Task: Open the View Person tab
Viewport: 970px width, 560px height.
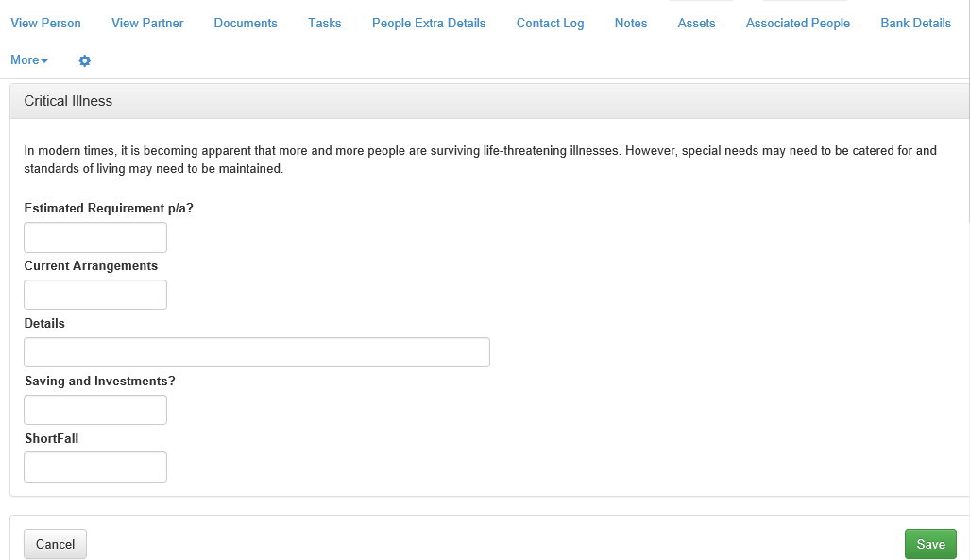Action: 45,23
